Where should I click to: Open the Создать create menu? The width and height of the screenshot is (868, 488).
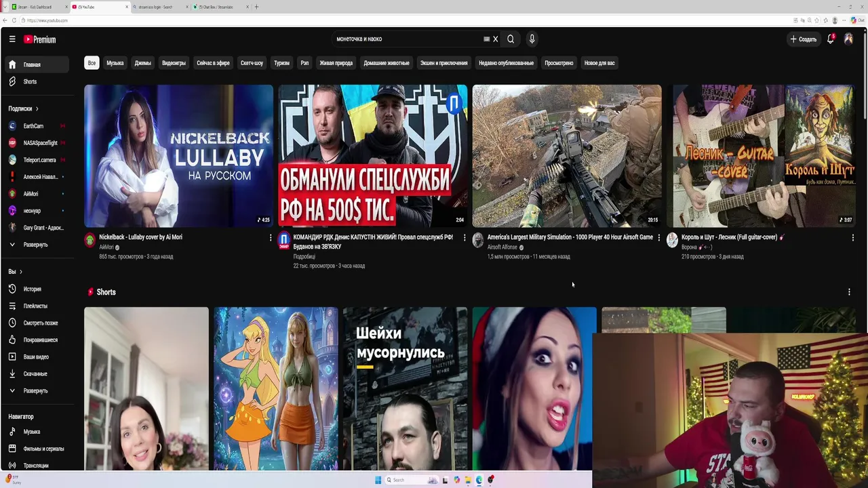804,39
